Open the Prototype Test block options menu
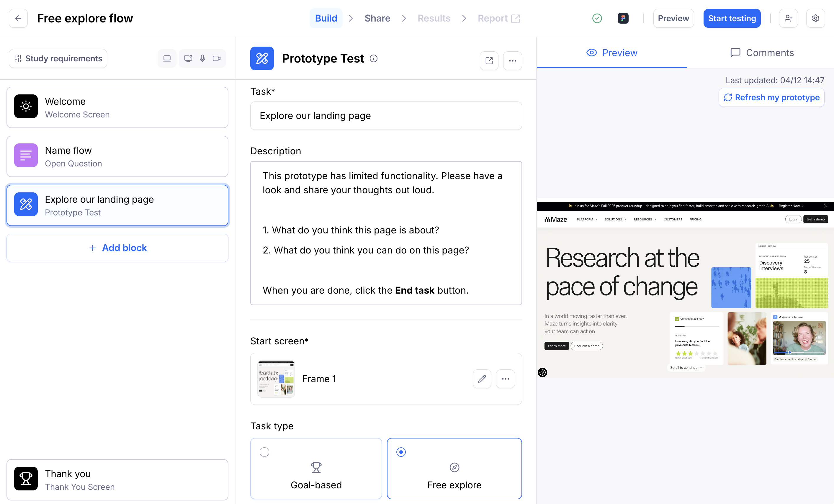The height and width of the screenshot is (504, 834). (512, 60)
